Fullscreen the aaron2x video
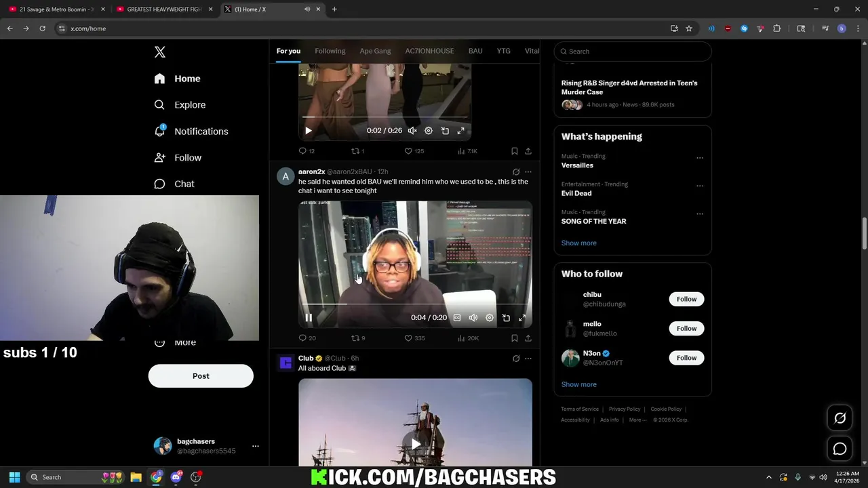868x488 pixels. point(522,318)
